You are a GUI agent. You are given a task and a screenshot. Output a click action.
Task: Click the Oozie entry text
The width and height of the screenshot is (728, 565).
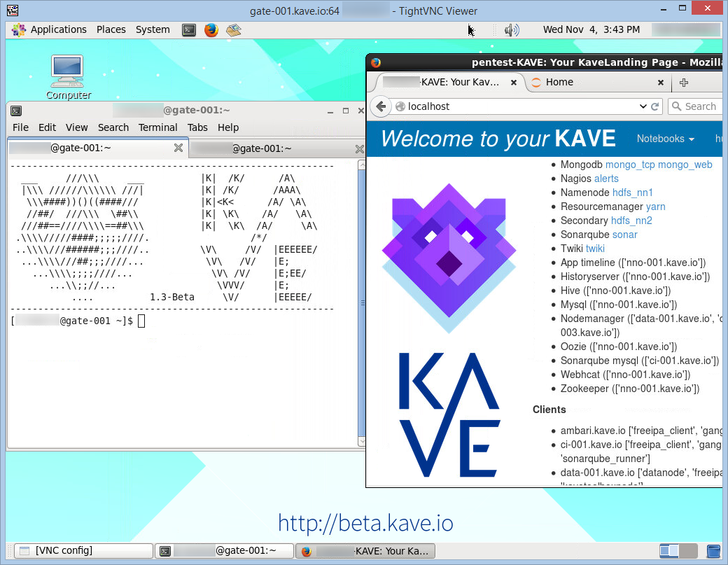click(x=619, y=347)
